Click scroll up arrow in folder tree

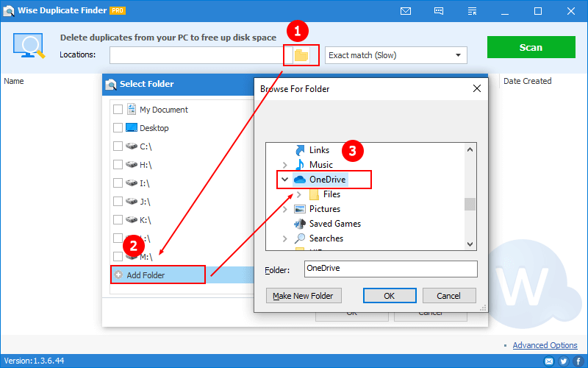click(x=470, y=149)
